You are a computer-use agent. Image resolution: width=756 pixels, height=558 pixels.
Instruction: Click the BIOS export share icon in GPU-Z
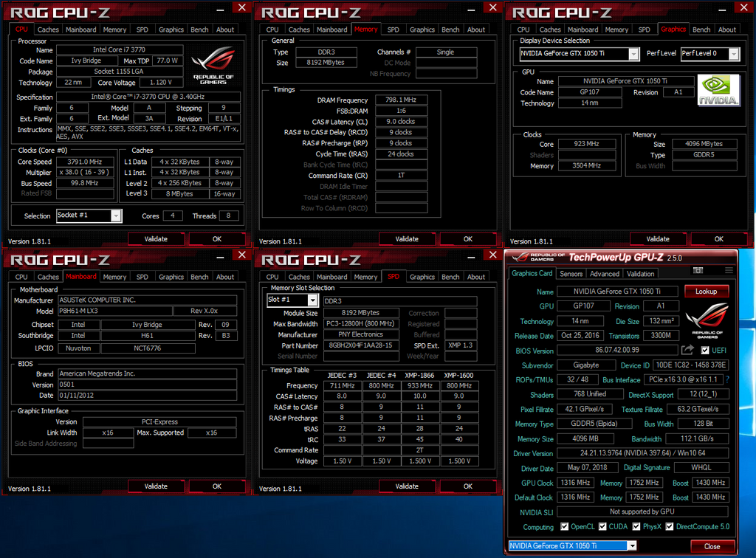(x=687, y=350)
